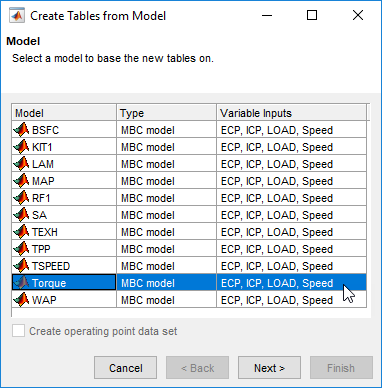Choose the TEXH model icon
The image size is (382, 388).
(21, 232)
